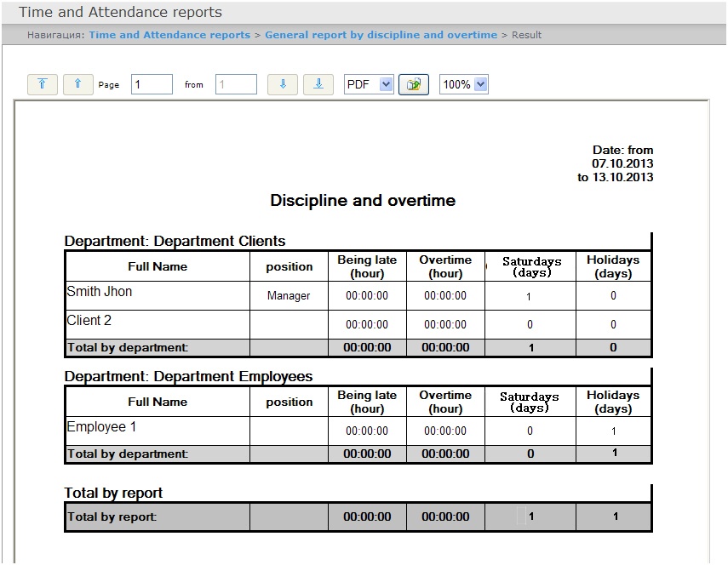Click the Time and Attendance reports page title

pyautogui.click(x=120, y=12)
